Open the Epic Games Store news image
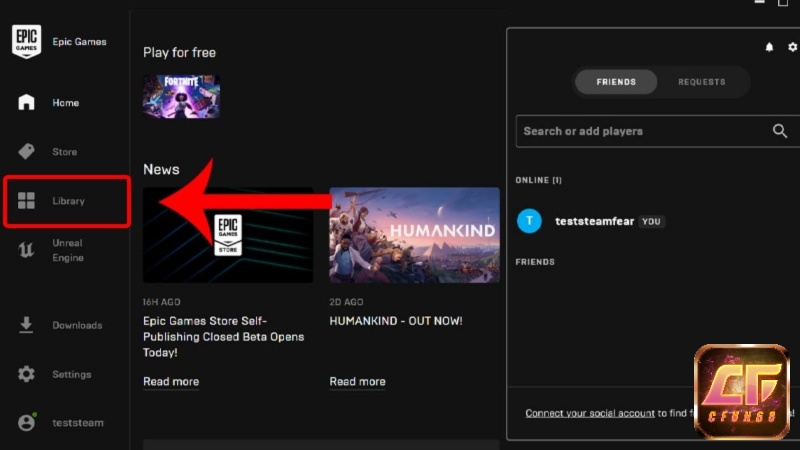 click(228, 235)
